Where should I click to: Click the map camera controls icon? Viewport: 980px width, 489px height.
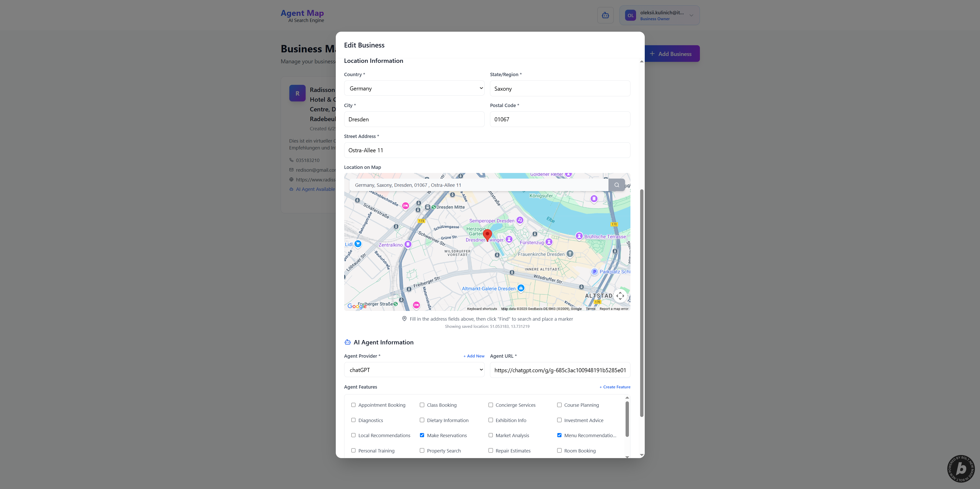620,296
